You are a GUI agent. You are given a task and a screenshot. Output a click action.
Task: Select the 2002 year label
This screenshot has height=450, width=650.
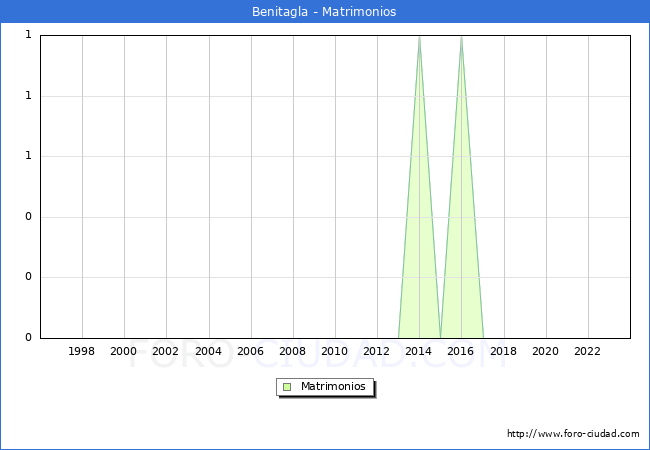click(x=166, y=351)
